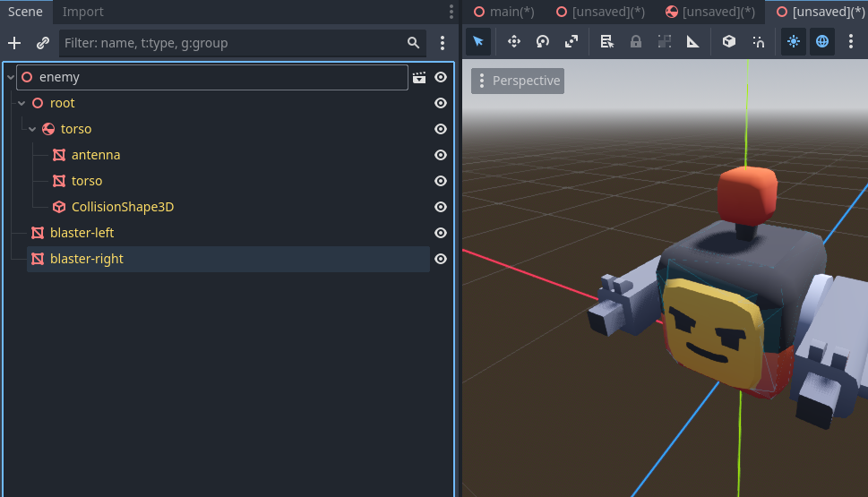Open enemy scene in editor clapper icon
The image size is (868, 497).
[x=419, y=78]
